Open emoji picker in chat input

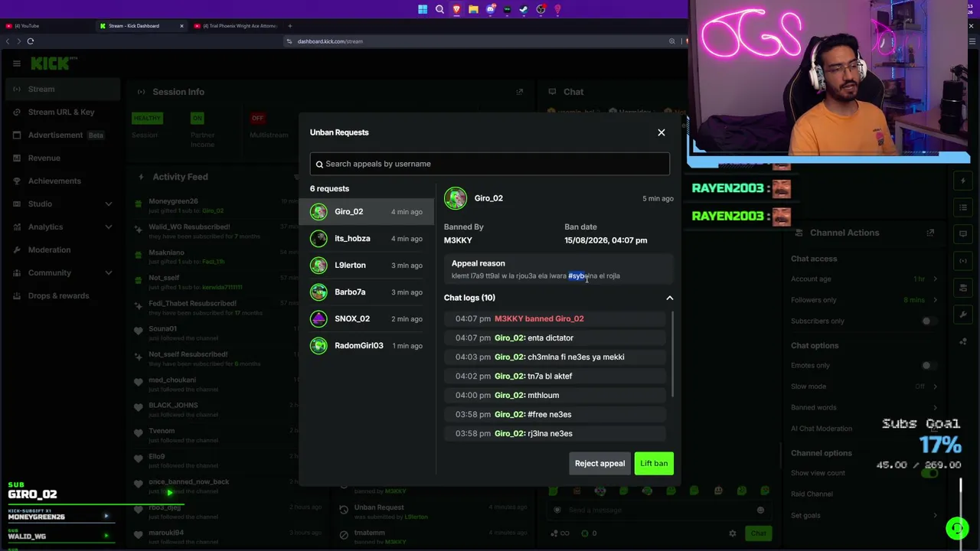click(760, 510)
